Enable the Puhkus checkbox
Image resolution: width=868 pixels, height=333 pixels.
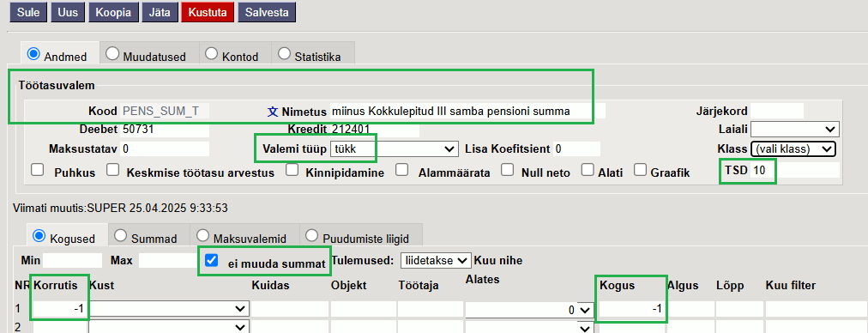point(37,171)
